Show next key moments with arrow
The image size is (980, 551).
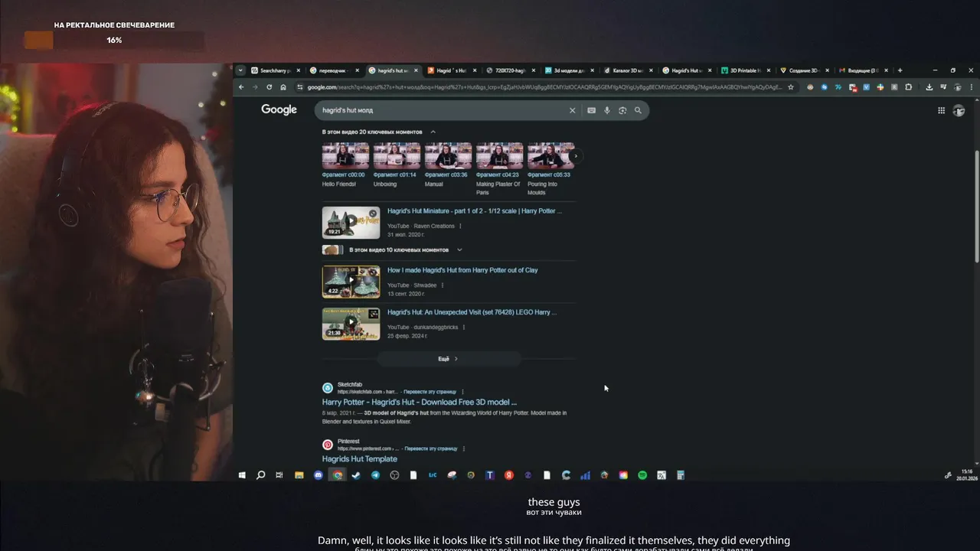pyautogui.click(x=575, y=156)
